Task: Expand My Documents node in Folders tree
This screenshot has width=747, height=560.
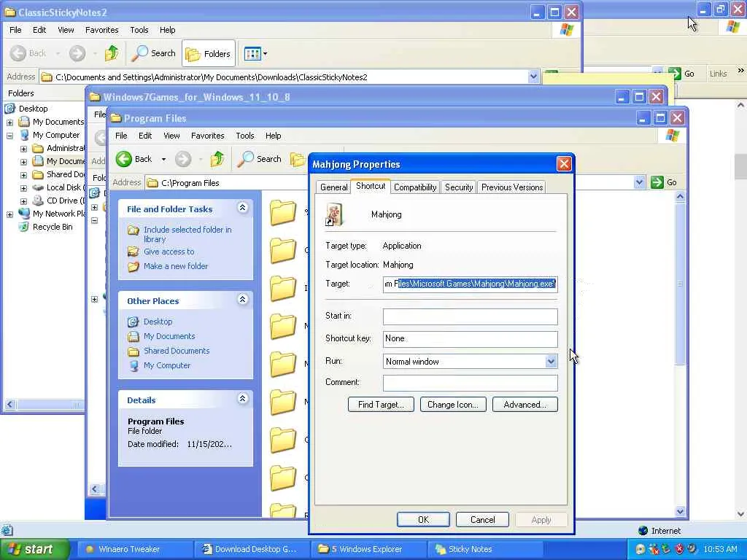Action: 9,122
